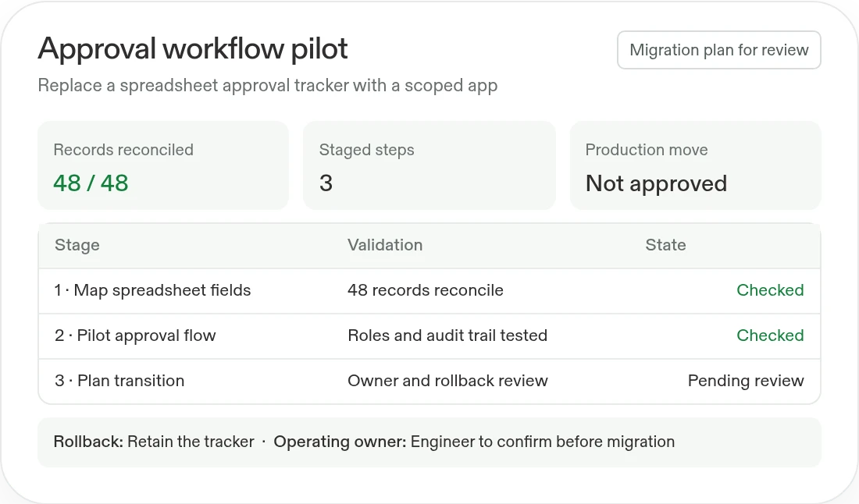Image resolution: width=859 pixels, height=504 pixels.
Task: Select the 'Not approved' status
Action: click(656, 183)
